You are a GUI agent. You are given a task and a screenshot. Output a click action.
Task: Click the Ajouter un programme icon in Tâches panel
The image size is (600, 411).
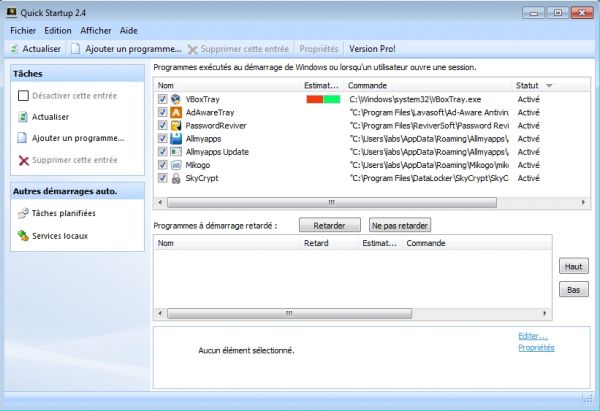tap(22, 138)
